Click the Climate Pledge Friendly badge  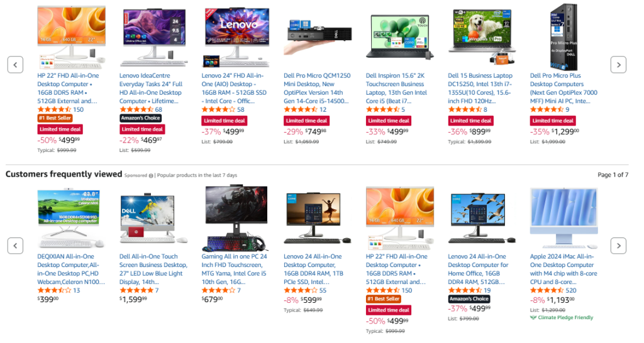[562, 318]
